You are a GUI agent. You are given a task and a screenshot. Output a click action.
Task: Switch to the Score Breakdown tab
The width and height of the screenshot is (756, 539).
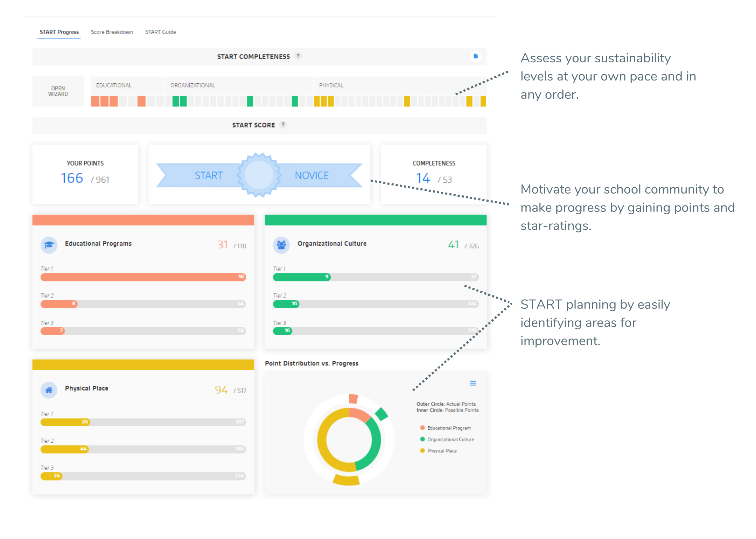click(112, 32)
